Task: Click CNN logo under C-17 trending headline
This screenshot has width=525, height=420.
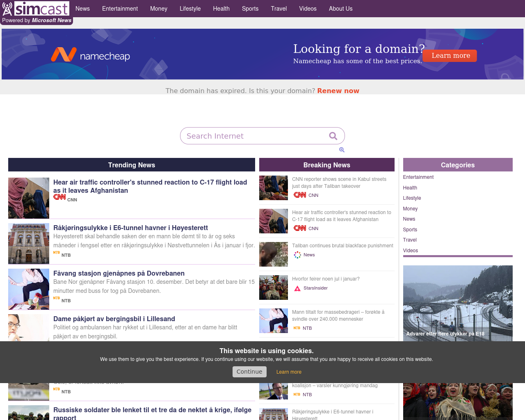Action: point(59,197)
